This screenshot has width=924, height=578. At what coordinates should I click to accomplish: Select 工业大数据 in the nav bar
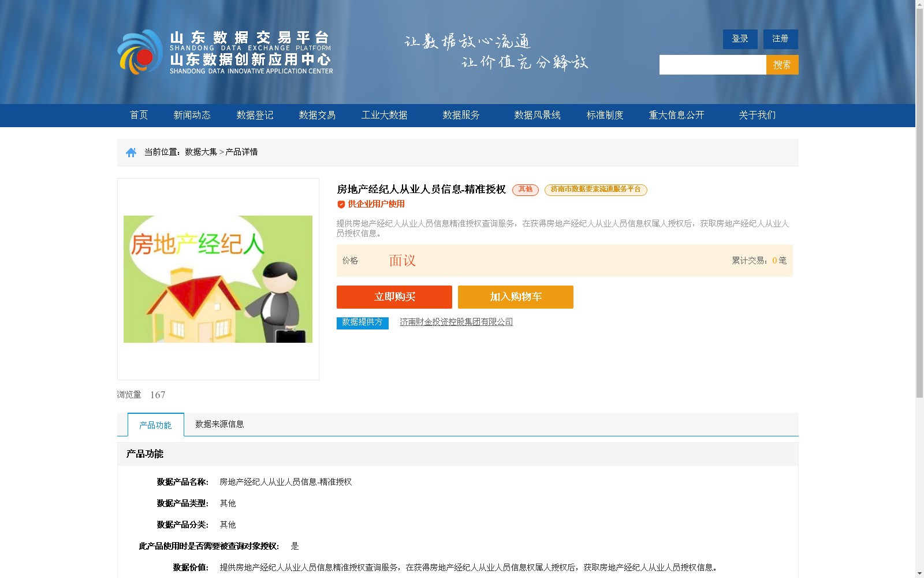tap(384, 115)
